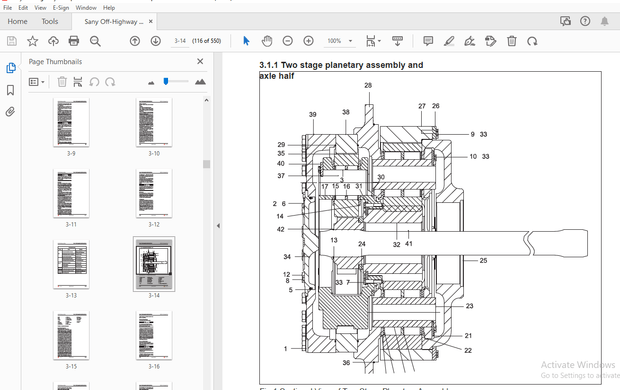Zoom out with the minus icon
Viewport: 620px width, 390px height.
[x=288, y=41]
